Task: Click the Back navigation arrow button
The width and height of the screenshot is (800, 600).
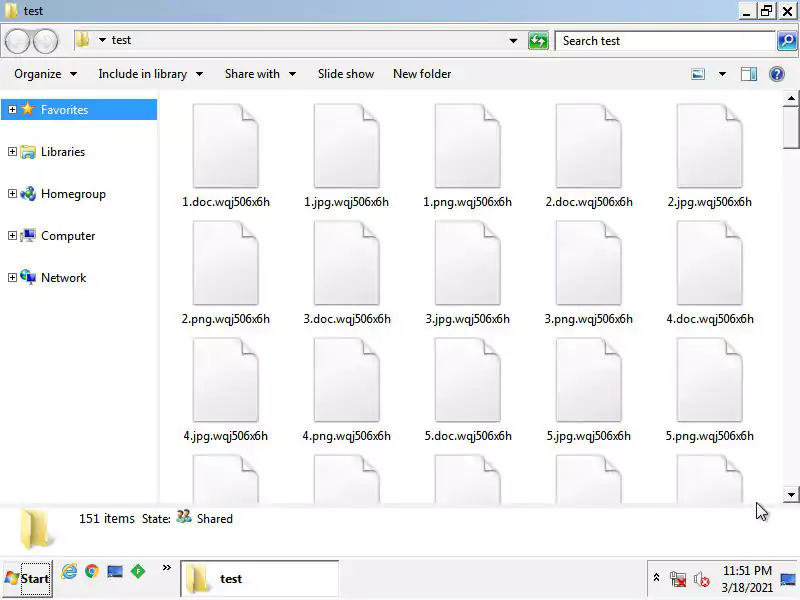Action: (x=17, y=41)
